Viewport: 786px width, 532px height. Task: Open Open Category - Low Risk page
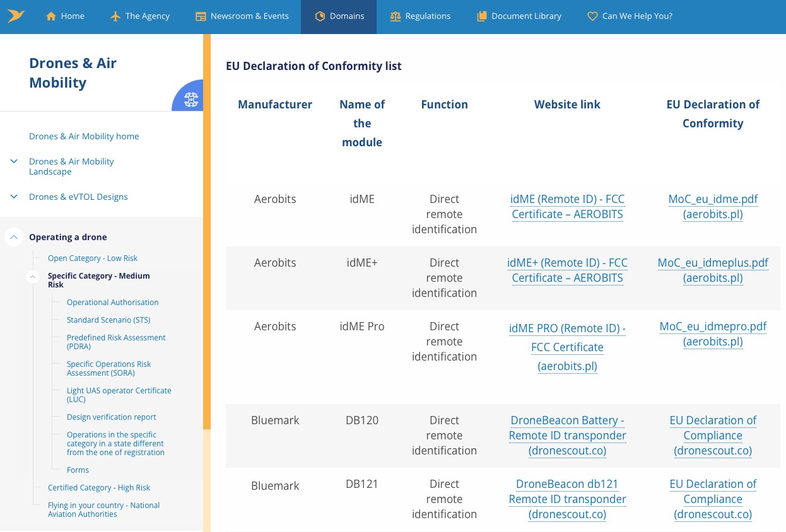(x=93, y=258)
